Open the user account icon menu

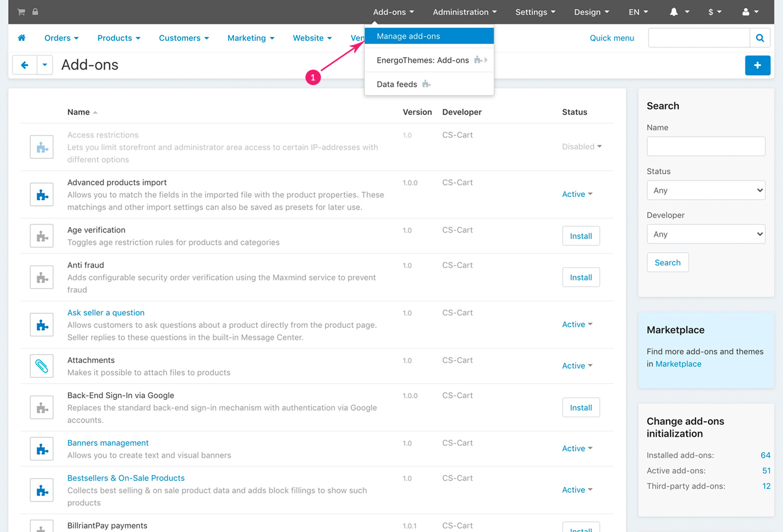tap(750, 12)
